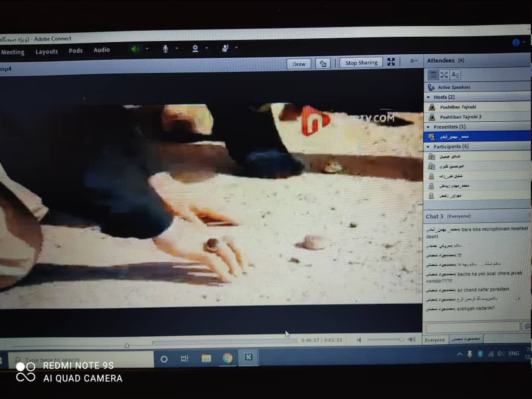Screen dimensions: 532x399
Task: Click volume down icon in video player
Action: [359, 340]
